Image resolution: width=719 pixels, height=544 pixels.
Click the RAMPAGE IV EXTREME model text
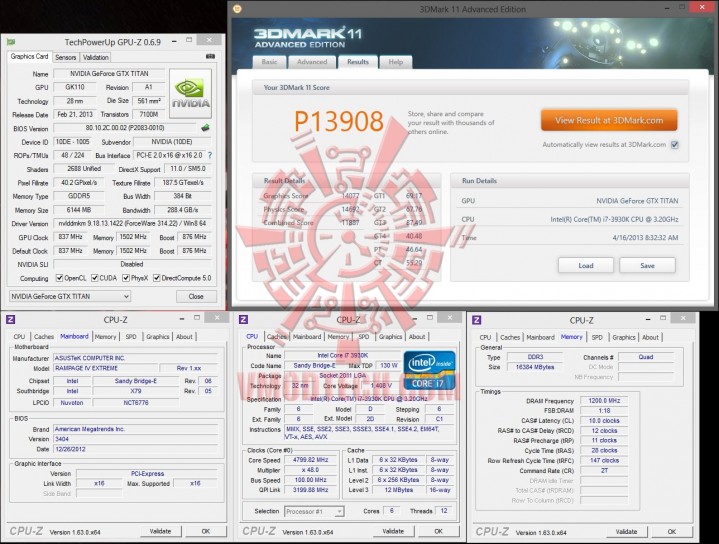tap(86, 368)
